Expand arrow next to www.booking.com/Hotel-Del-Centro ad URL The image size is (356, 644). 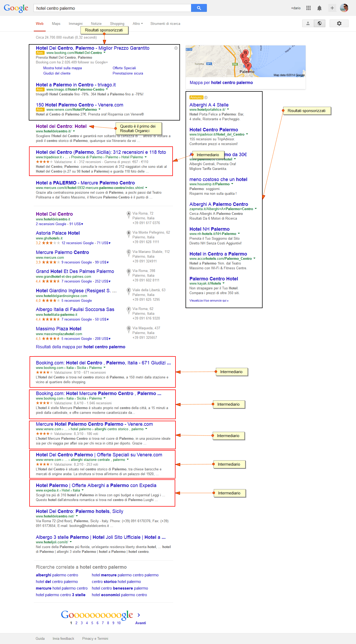pyautogui.click(x=105, y=53)
